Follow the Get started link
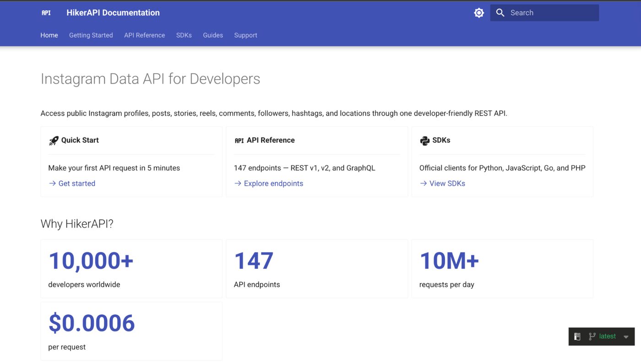The image size is (641, 364). click(x=77, y=183)
